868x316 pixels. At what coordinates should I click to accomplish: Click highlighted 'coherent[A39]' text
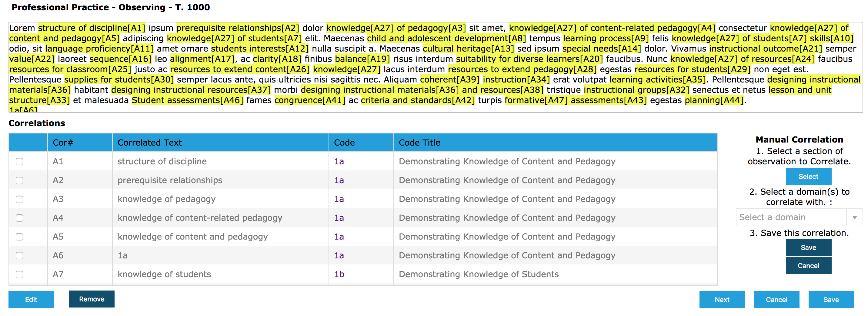tap(450, 79)
